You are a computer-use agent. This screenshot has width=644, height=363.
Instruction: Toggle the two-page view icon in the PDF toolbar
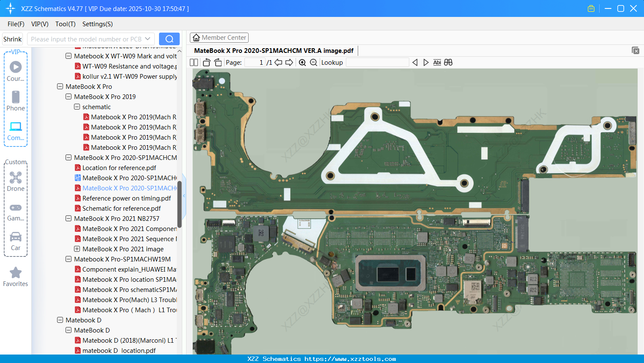[194, 63]
